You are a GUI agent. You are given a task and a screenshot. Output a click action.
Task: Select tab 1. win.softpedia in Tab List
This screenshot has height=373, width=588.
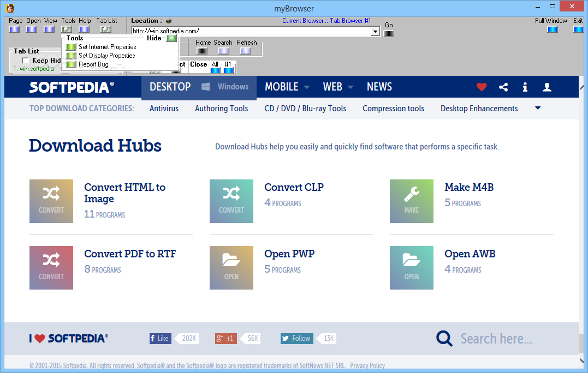point(33,69)
